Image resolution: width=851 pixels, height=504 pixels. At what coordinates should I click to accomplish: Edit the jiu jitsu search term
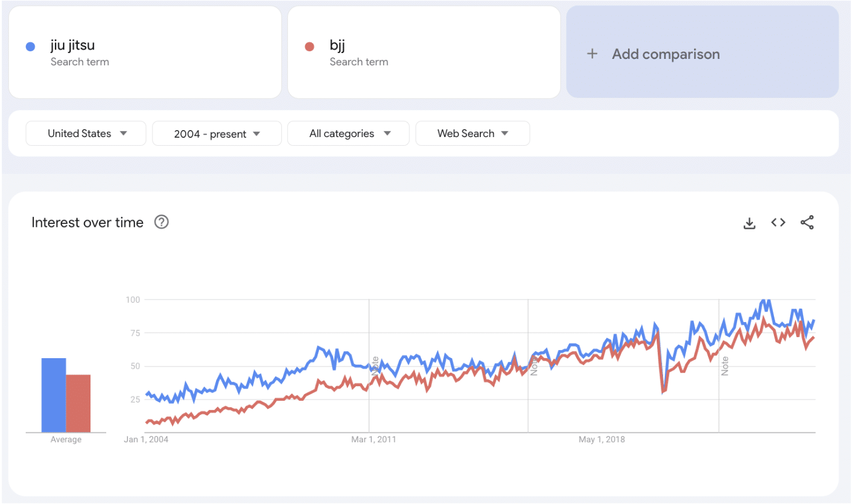pos(73,45)
